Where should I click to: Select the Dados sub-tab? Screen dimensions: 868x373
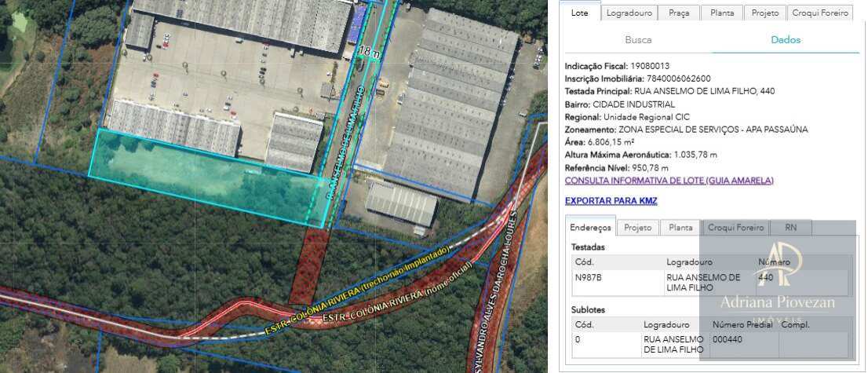pos(786,40)
